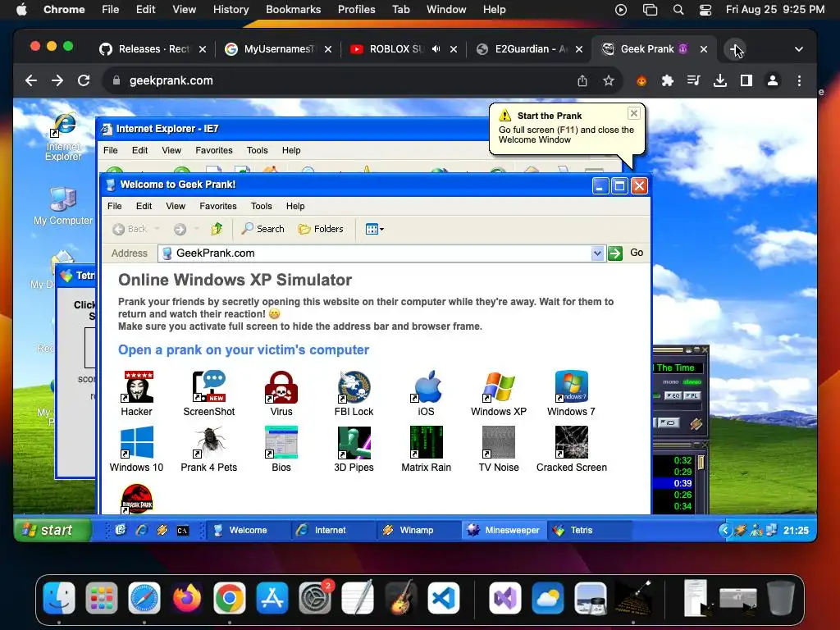
Task: Open Tools menu in Welcome window
Action: [x=262, y=206]
